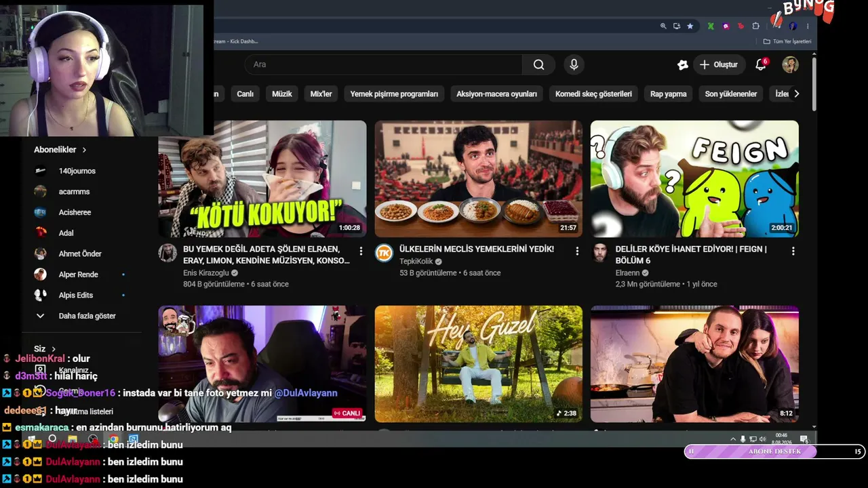This screenshot has width=868, height=488.
Task: Show more filter chips with the right arrow
Action: coord(796,94)
